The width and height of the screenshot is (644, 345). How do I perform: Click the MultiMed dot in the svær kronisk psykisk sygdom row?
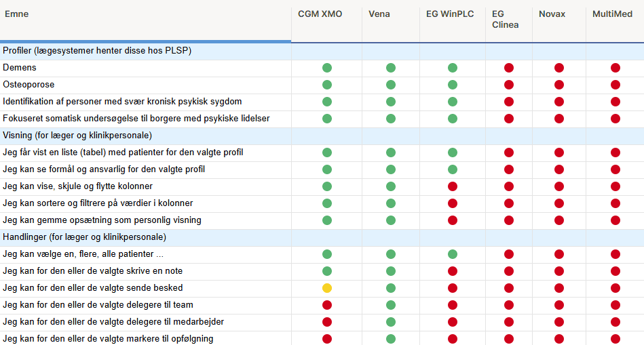pos(615,102)
